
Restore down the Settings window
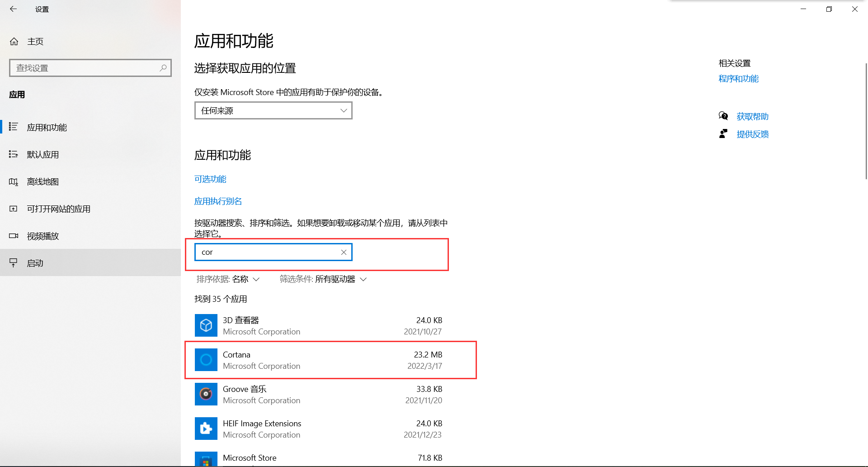click(x=829, y=9)
